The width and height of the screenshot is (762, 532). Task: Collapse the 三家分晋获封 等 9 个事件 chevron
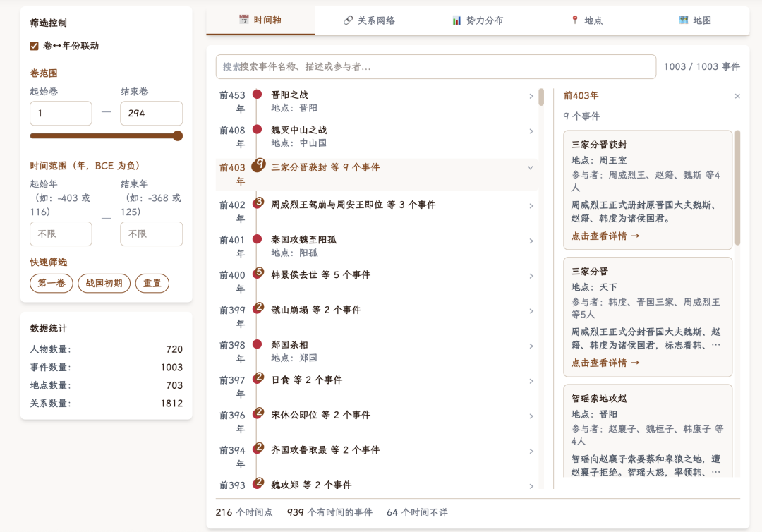pyautogui.click(x=531, y=168)
